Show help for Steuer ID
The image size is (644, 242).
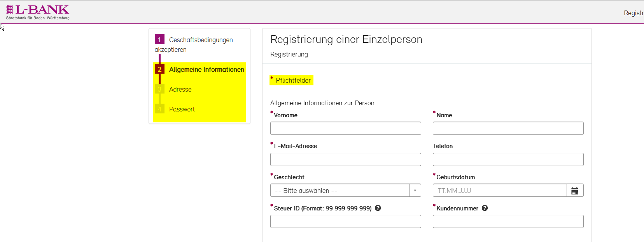coord(378,208)
